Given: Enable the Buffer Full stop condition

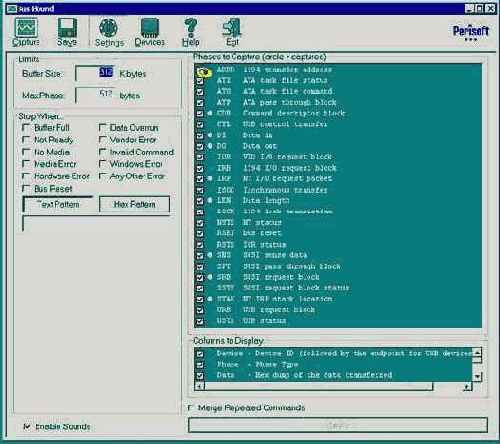Looking at the screenshot, I should [26, 127].
